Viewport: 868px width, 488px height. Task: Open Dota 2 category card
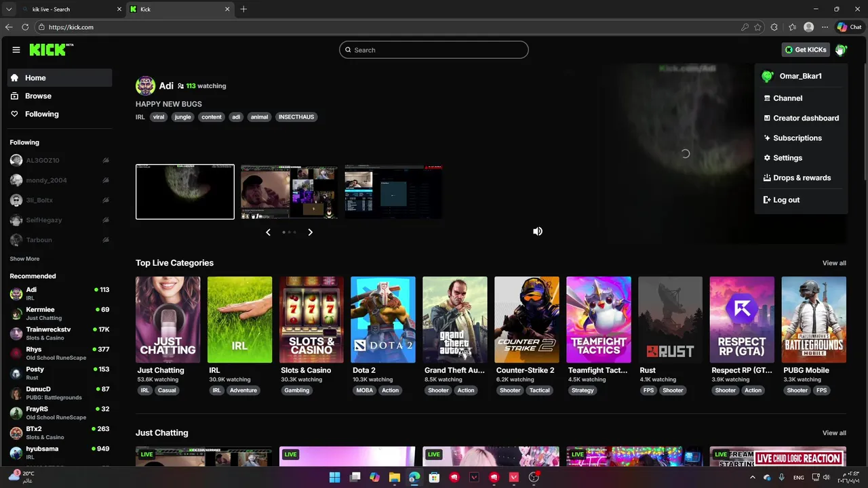click(383, 320)
